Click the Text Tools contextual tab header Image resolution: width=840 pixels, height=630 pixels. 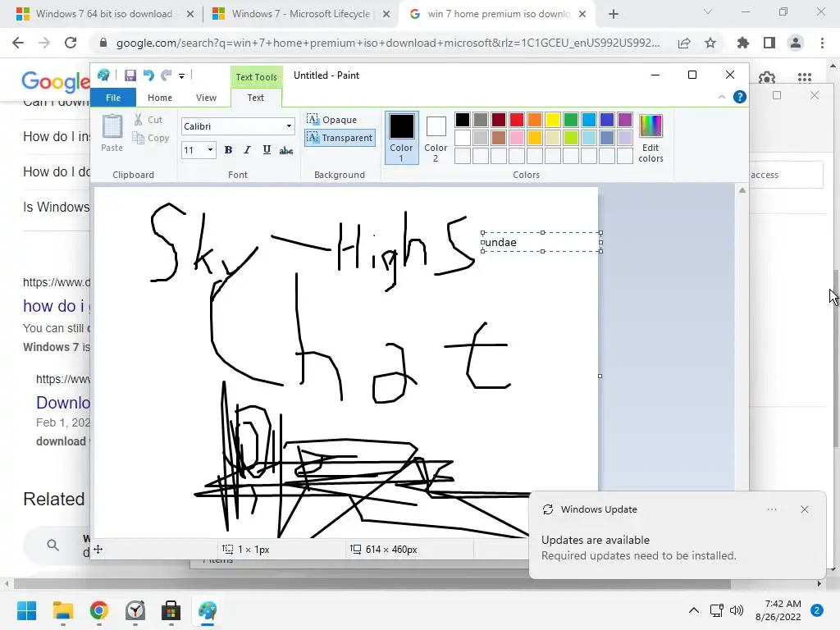tap(256, 77)
